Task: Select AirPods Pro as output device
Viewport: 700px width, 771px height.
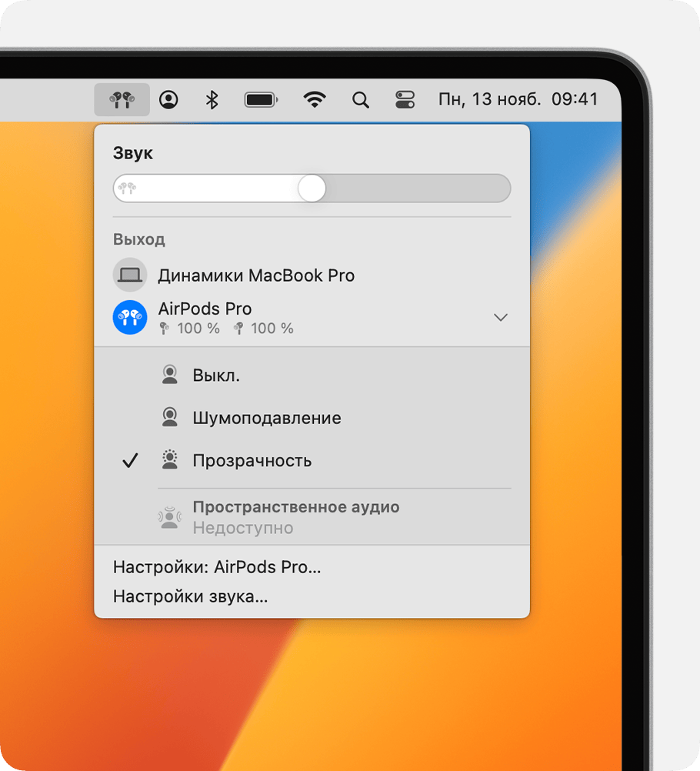Action: (x=205, y=309)
